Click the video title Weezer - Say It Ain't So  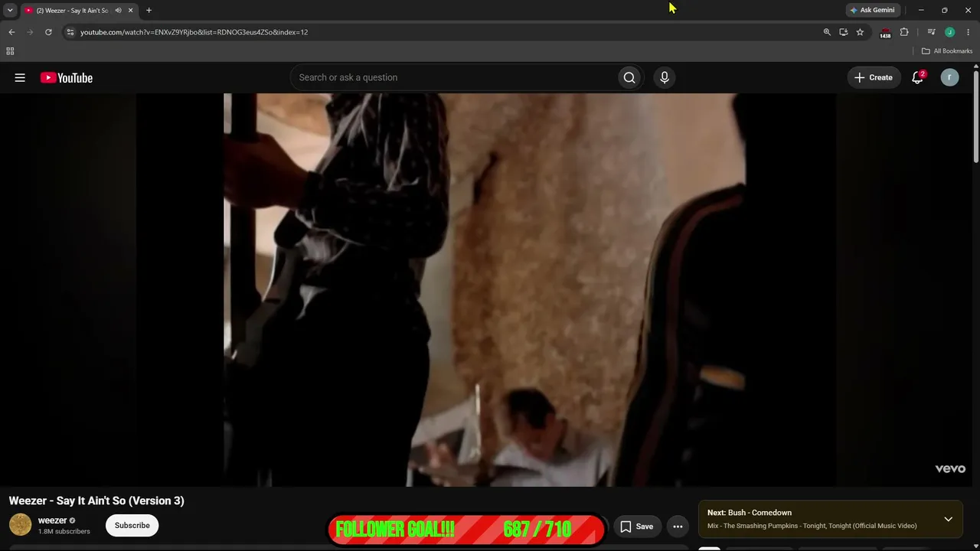pos(96,500)
